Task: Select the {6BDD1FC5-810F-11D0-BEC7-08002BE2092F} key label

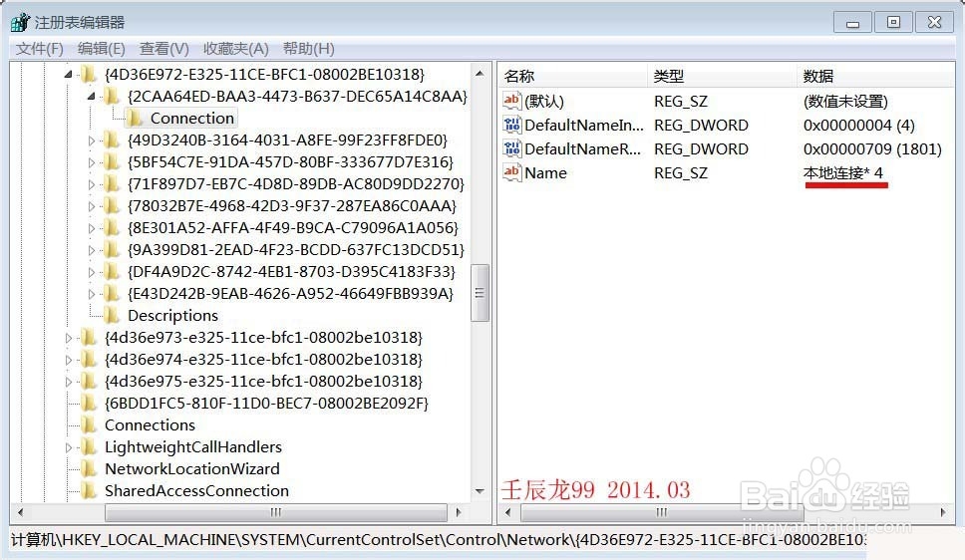Action: pos(266,404)
